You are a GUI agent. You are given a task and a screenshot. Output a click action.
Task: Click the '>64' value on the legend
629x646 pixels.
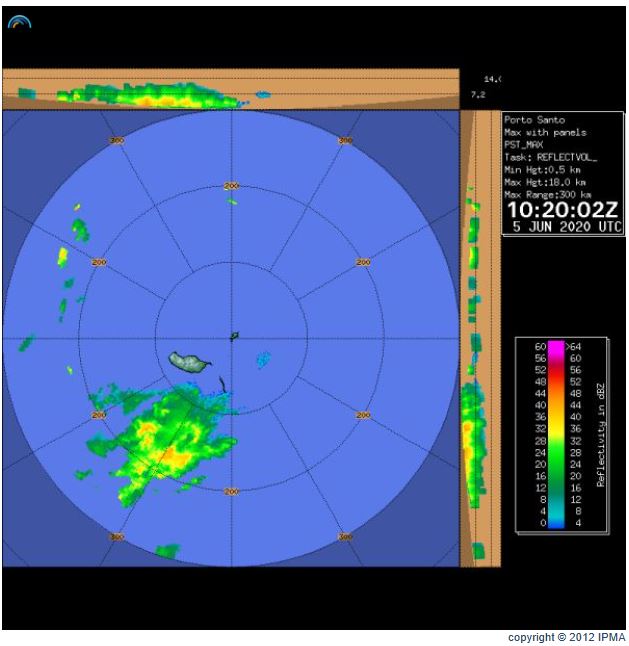click(x=573, y=346)
